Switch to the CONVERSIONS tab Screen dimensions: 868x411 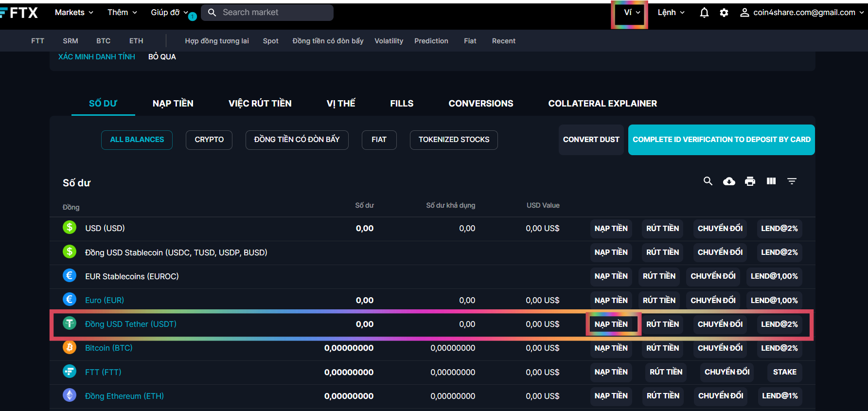[x=481, y=103]
